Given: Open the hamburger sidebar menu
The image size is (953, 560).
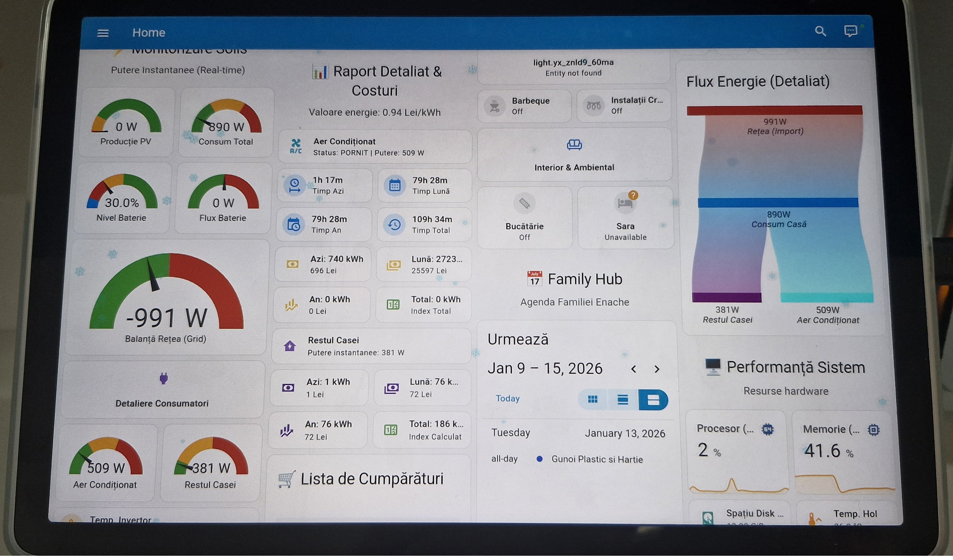Looking at the screenshot, I should [x=103, y=33].
